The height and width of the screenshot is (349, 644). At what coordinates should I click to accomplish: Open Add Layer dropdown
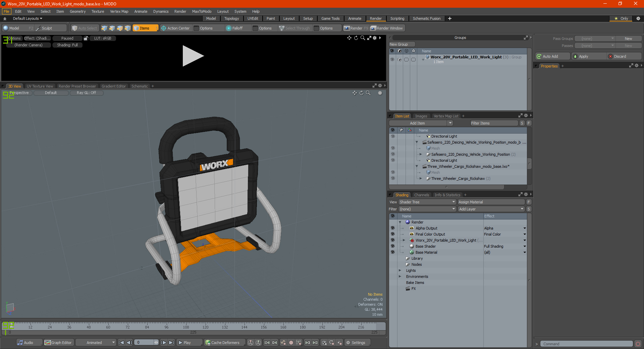pyautogui.click(x=491, y=209)
